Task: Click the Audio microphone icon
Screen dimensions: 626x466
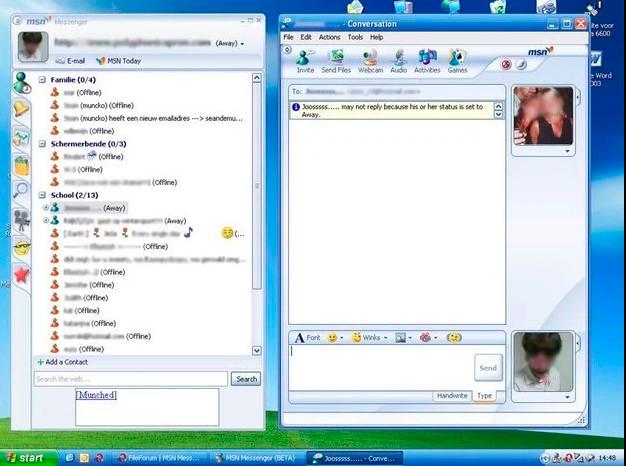Action: (399, 61)
